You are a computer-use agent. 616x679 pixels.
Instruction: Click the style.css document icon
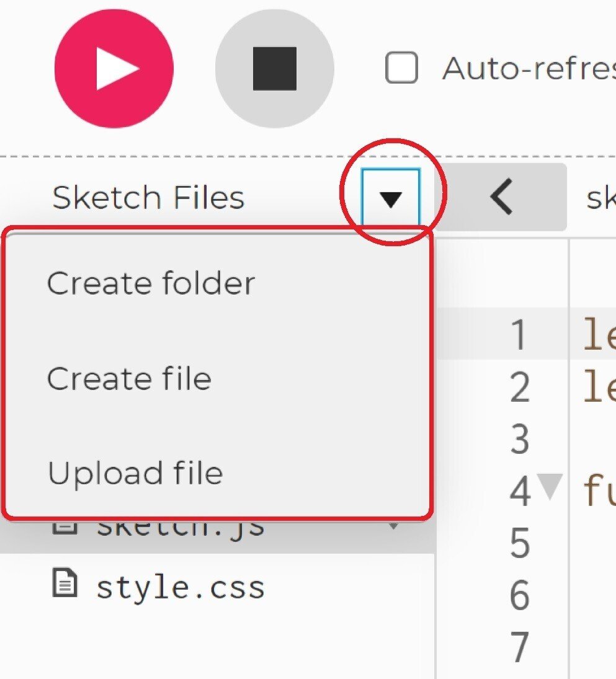pyautogui.click(x=65, y=585)
